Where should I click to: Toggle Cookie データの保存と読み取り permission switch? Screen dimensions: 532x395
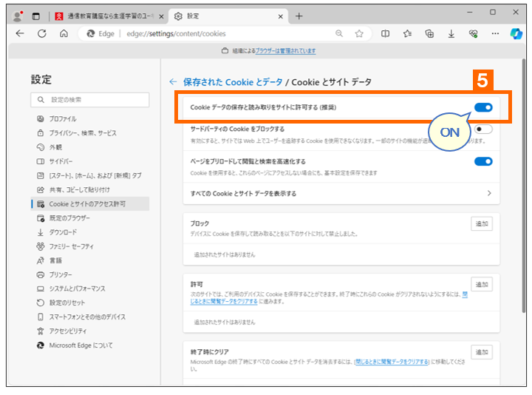pos(483,107)
